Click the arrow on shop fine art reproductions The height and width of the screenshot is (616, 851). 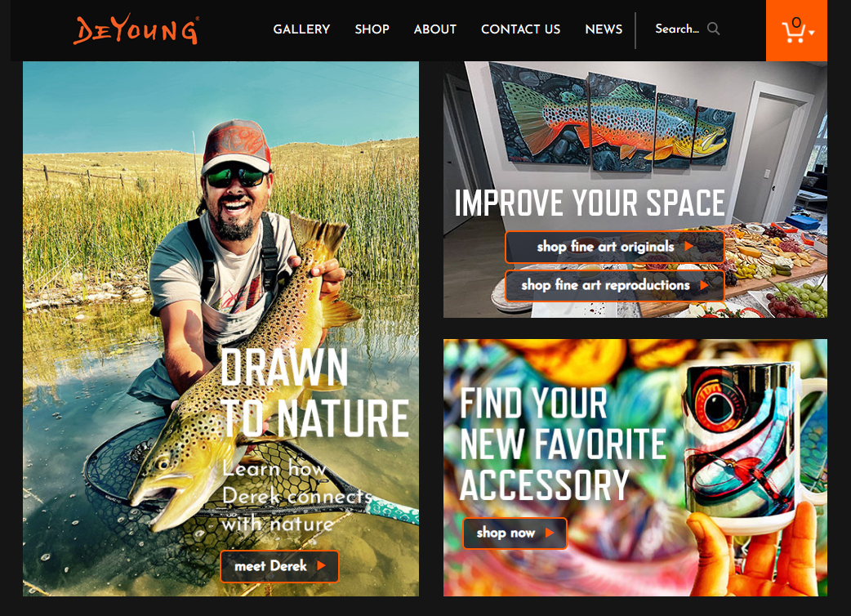coord(704,285)
